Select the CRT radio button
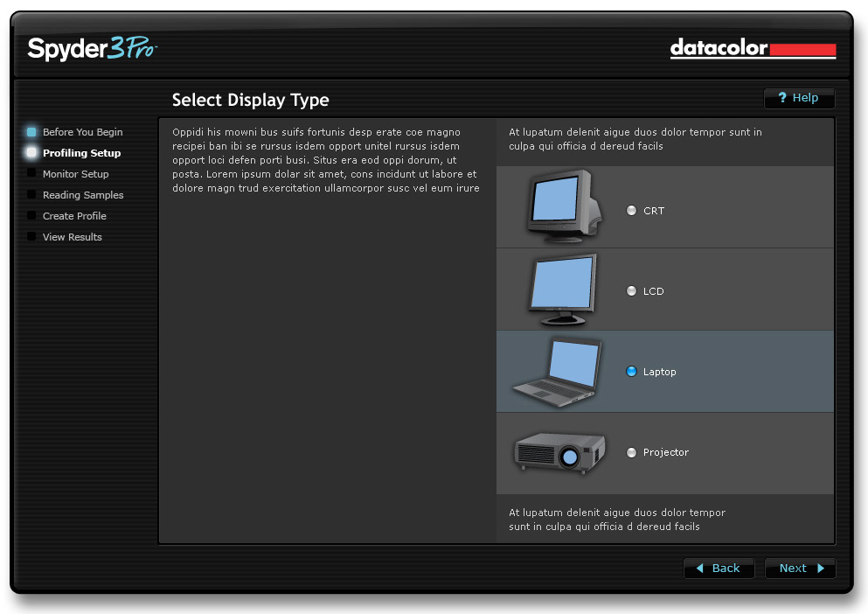This screenshot has height=614, width=868. [631, 211]
